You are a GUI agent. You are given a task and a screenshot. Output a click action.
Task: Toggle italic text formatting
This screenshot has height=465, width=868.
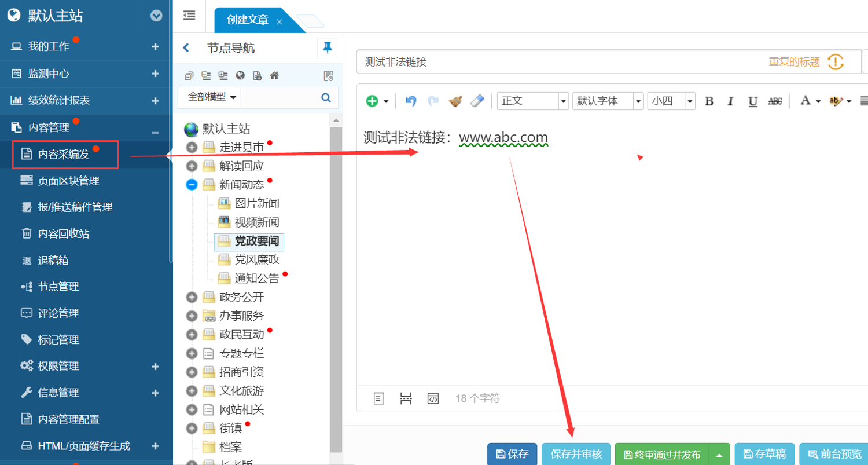point(730,101)
